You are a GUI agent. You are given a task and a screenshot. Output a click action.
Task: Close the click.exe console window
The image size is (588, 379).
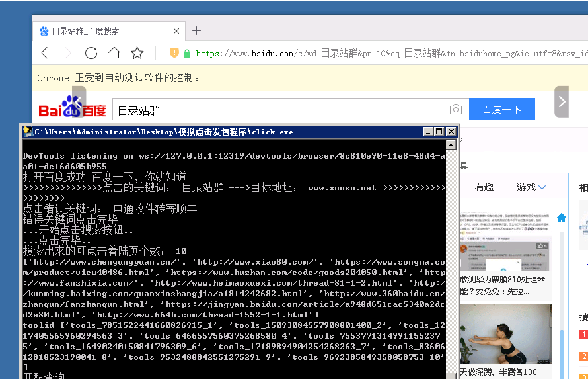(x=451, y=132)
